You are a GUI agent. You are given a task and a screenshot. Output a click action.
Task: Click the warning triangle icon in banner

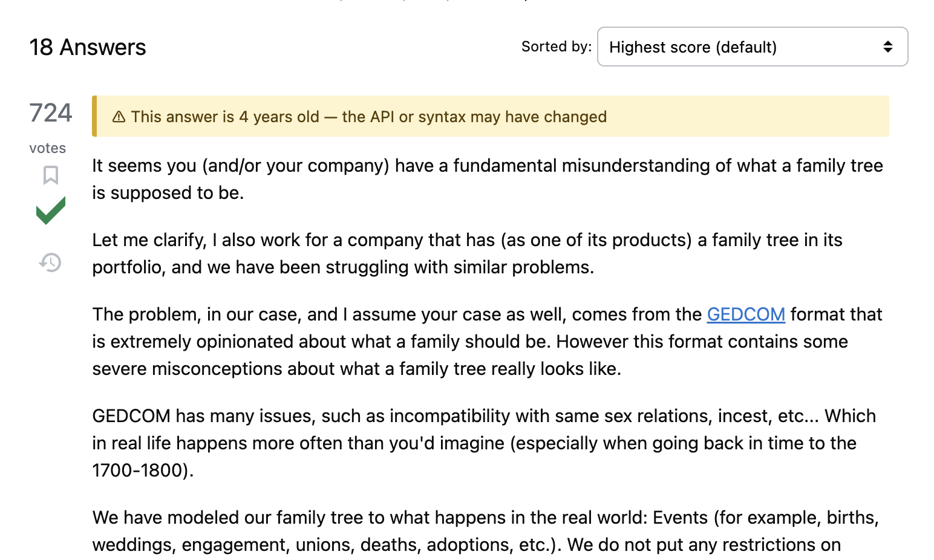tap(119, 117)
